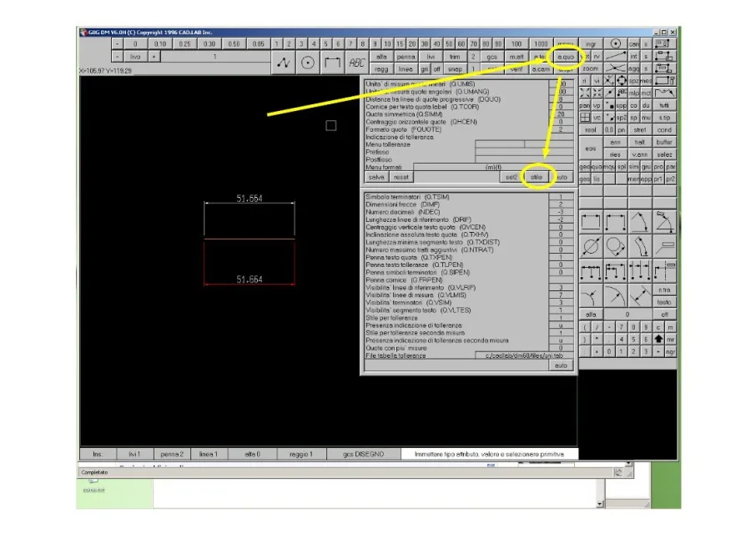Choose the angular arc dimension icon

pos(640,222)
